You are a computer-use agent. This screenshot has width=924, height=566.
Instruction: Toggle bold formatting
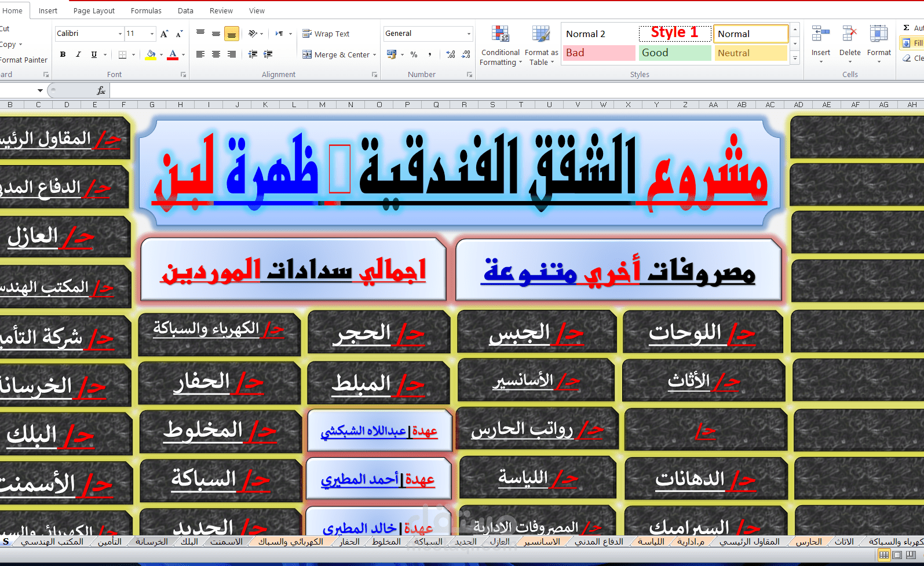click(x=63, y=54)
